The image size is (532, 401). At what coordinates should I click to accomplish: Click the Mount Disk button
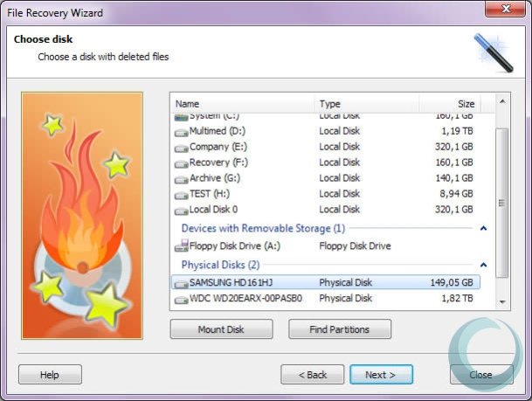click(x=221, y=329)
